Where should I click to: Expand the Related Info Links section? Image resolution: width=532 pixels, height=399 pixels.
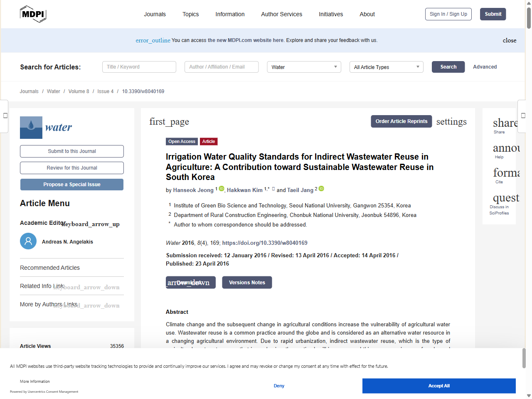pos(86,287)
